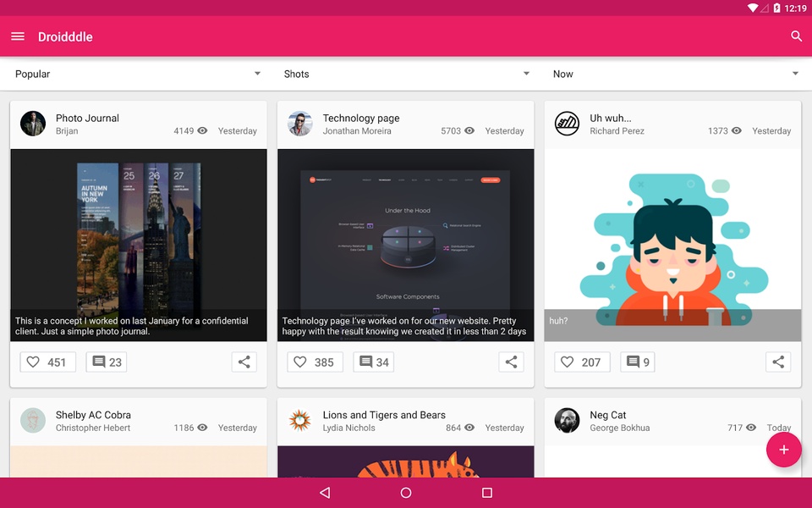Click the '4149' view count
This screenshot has height=508, width=812.
click(184, 131)
